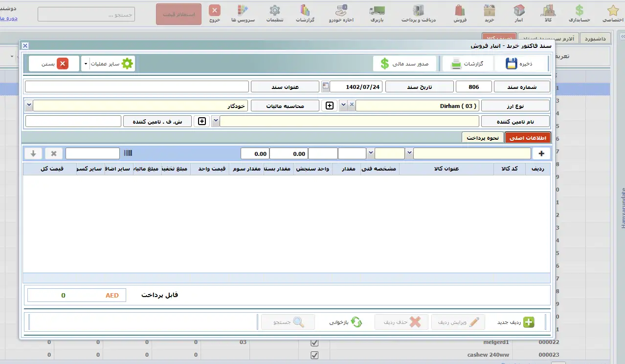Add new row (ردیف جدید) button

pyautogui.click(x=515, y=322)
